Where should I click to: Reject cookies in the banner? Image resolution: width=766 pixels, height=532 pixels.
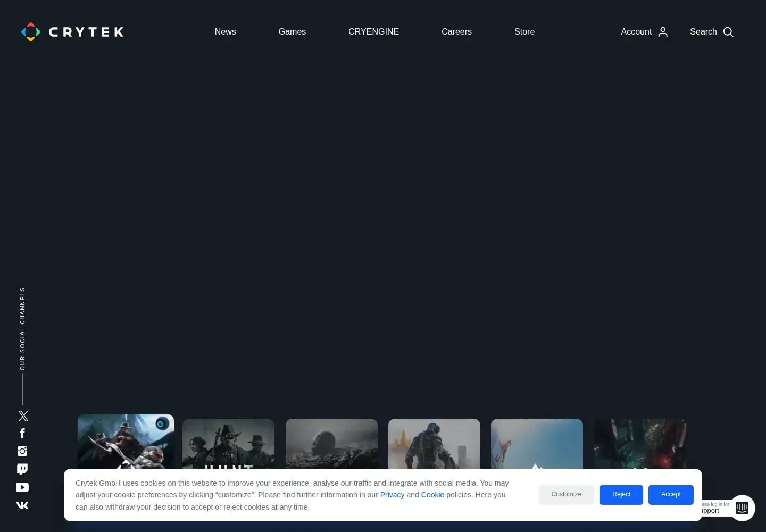621,495
